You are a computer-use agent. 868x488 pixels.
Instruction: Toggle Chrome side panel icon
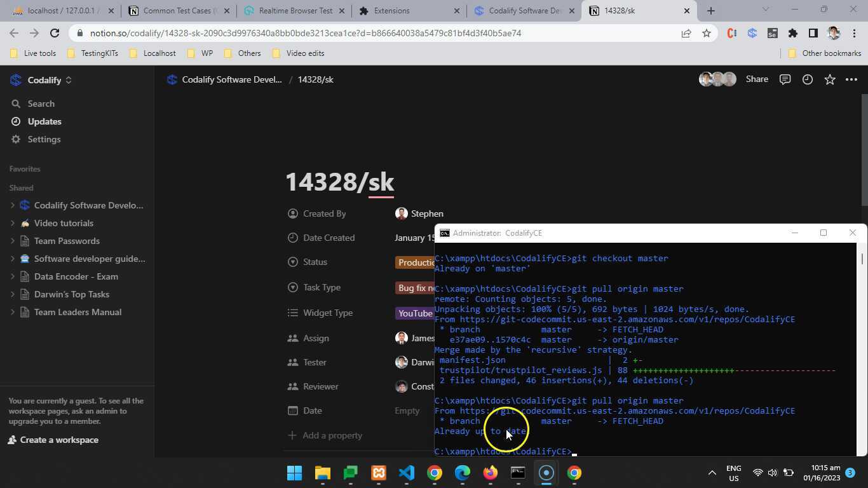(x=813, y=33)
